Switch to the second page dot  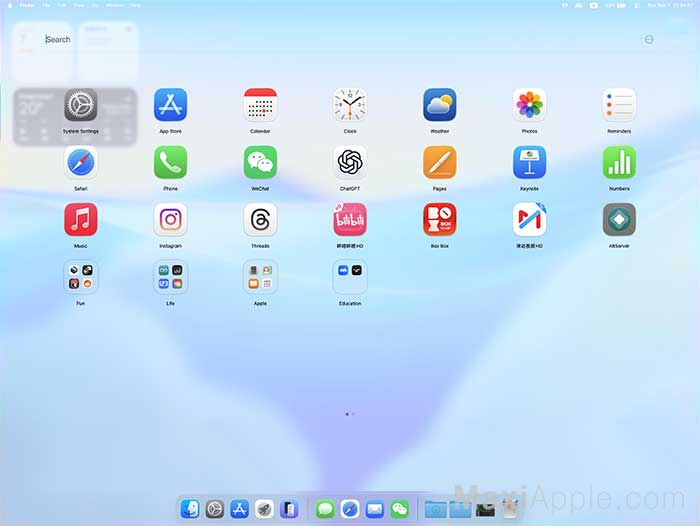pos(353,414)
